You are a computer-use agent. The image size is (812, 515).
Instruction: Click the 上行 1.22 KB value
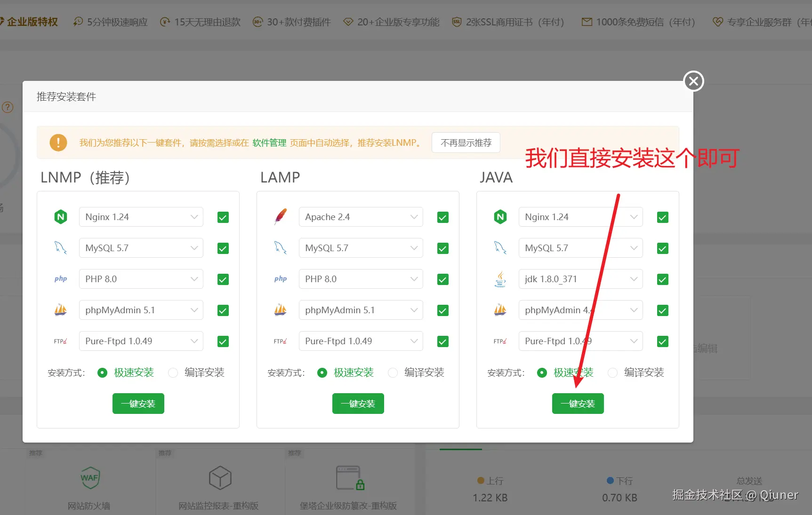(490, 498)
